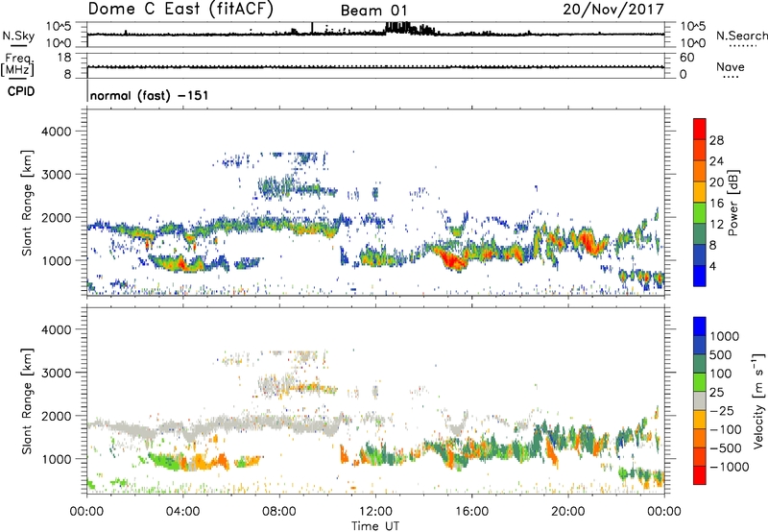Viewport: 768px width, 532px height.
Task: Click the "28" power colorbar label
Action: pyautogui.click(x=716, y=140)
